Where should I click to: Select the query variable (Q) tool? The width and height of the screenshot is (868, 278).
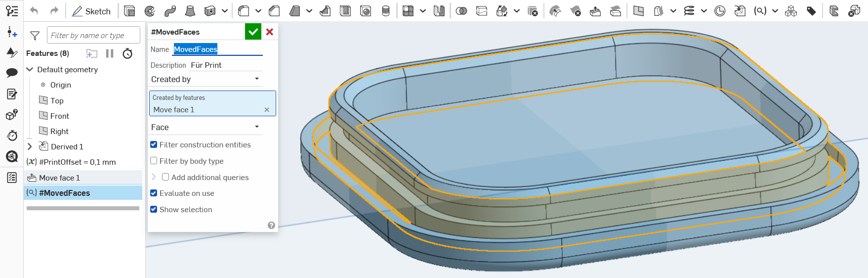point(760,11)
